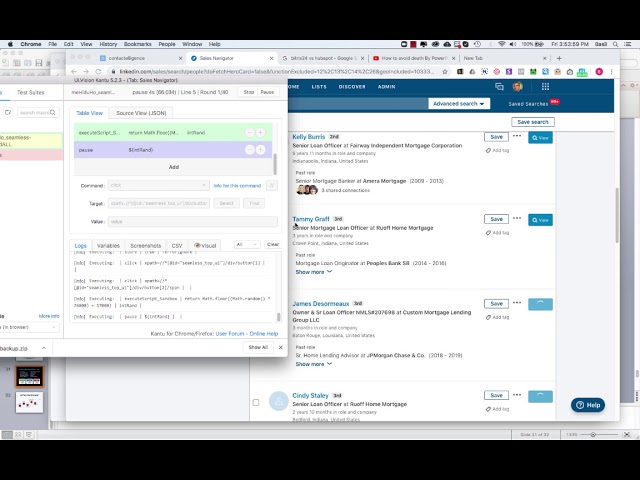Screen dimensions: 640x480
Task: Click the Wi-Fi status icon
Action: click(502, 44)
